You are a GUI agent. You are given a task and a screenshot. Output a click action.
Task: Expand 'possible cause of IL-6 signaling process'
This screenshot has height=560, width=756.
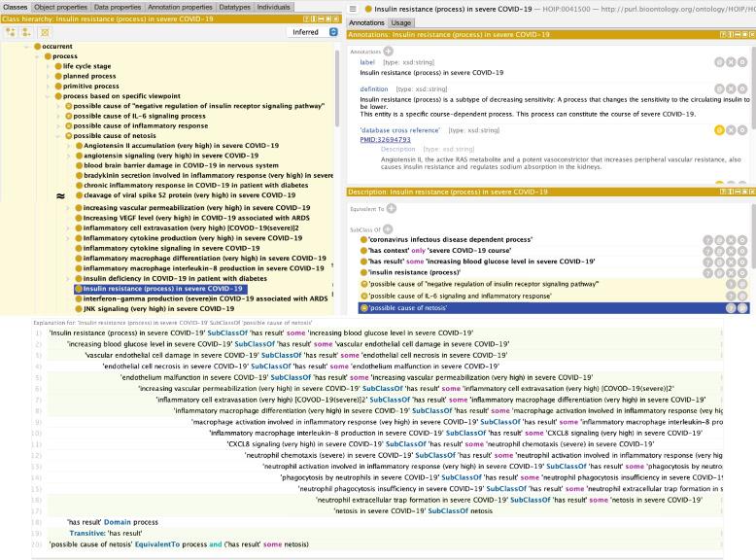58,116
